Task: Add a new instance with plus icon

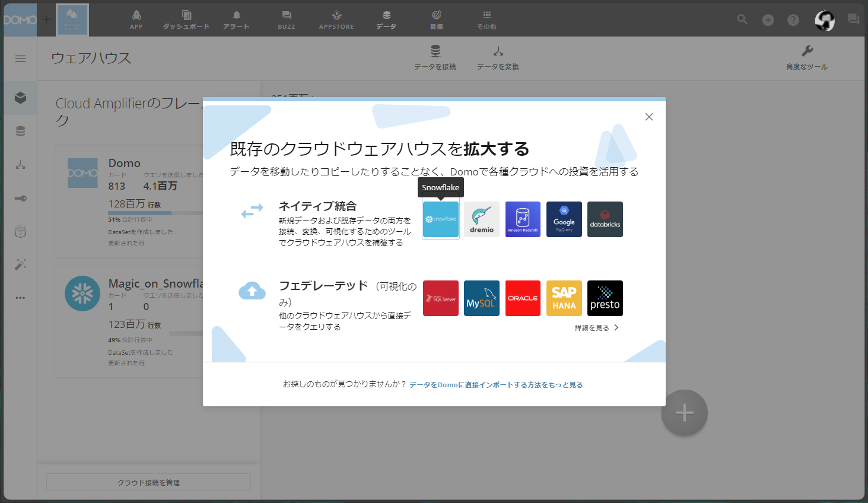Action: coord(46,20)
